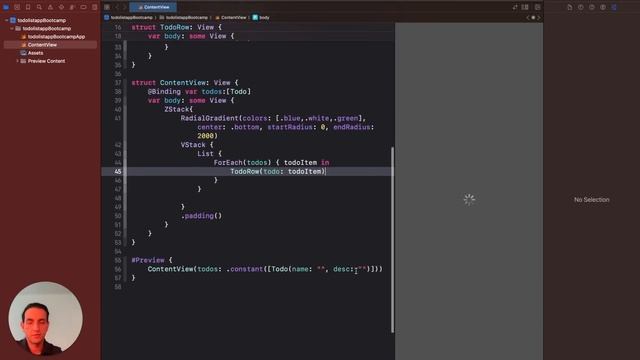Select the Preview Content folder row
Image resolution: width=640 pixels, height=360 pixels.
point(46,61)
